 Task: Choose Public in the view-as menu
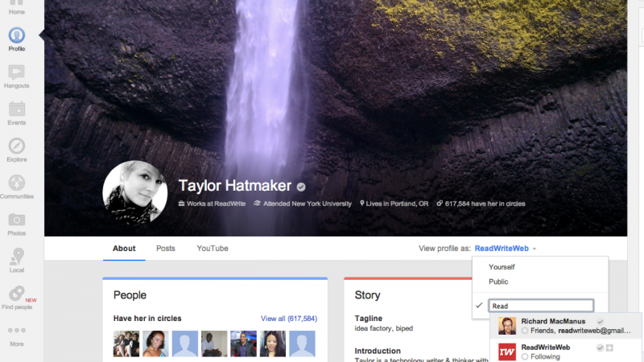point(498,282)
